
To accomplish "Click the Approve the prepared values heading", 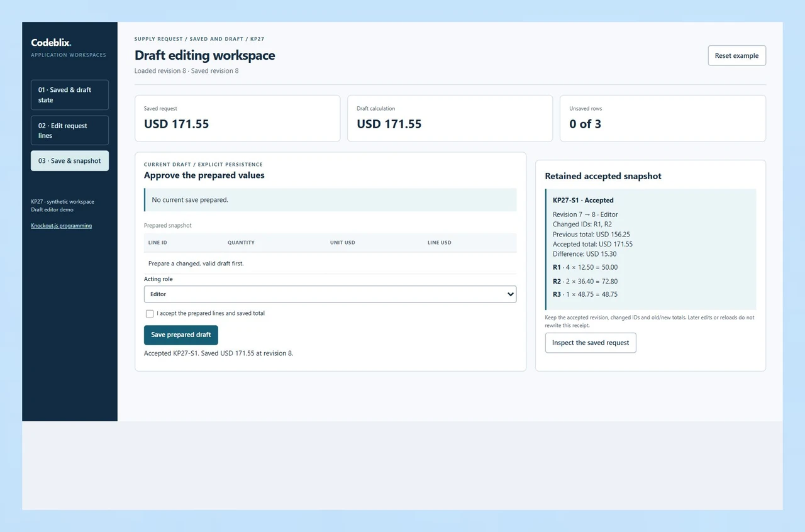I will point(204,175).
